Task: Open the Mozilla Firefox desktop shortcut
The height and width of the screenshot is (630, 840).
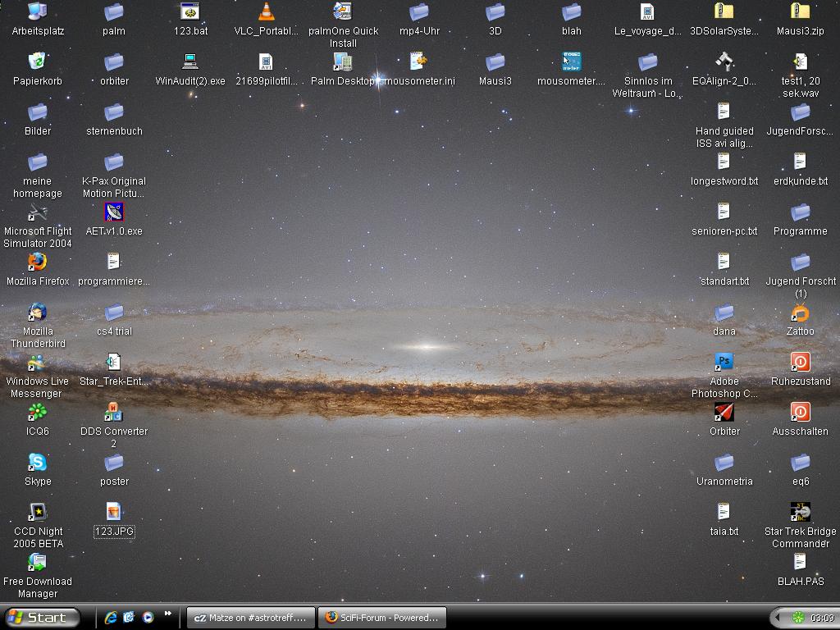Action: coord(37,262)
